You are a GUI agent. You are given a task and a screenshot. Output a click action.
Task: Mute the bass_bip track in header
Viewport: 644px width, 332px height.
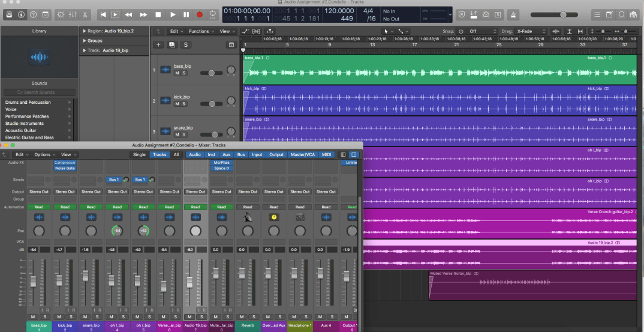point(177,73)
